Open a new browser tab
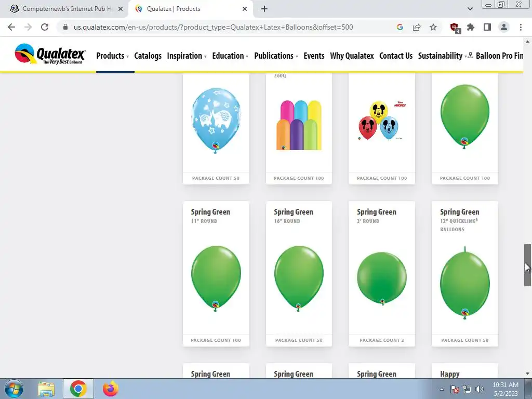 point(264,9)
